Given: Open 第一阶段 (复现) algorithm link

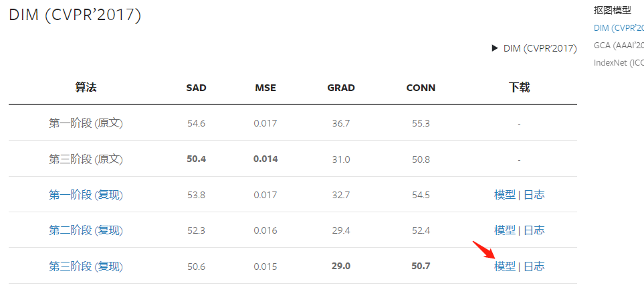Looking at the screenshot, I should [86, 195].
